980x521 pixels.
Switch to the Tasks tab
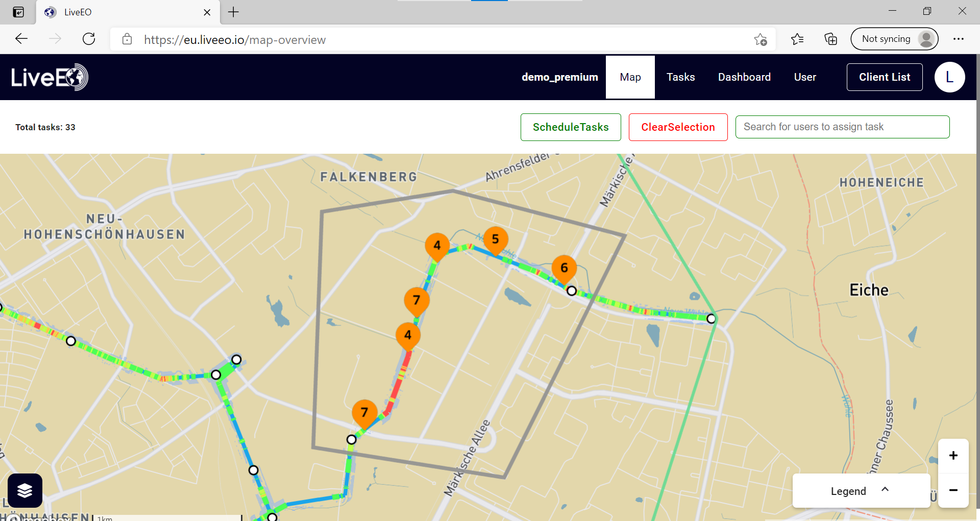tap(680, 77)
